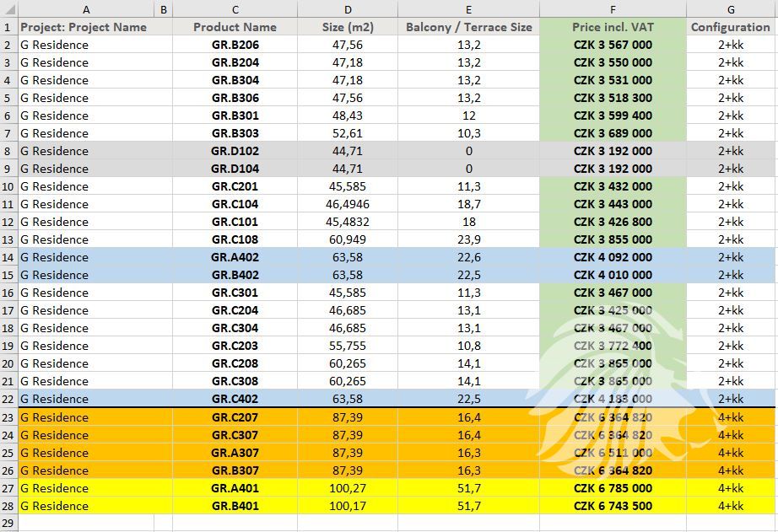Click the yellow GR.A401 product cell
This screenshot has height=532, width=778.
[235, 488]
